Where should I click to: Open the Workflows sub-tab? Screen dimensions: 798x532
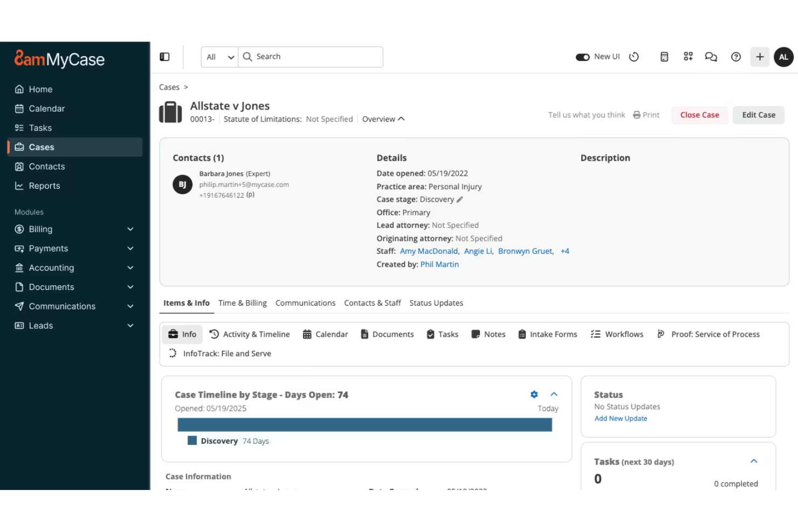pyautogui.click(x=617, y=334)
